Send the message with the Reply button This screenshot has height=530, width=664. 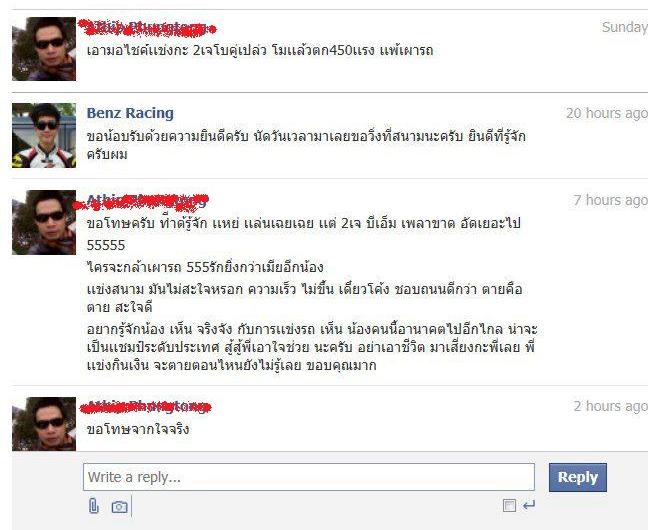[578, 477]
